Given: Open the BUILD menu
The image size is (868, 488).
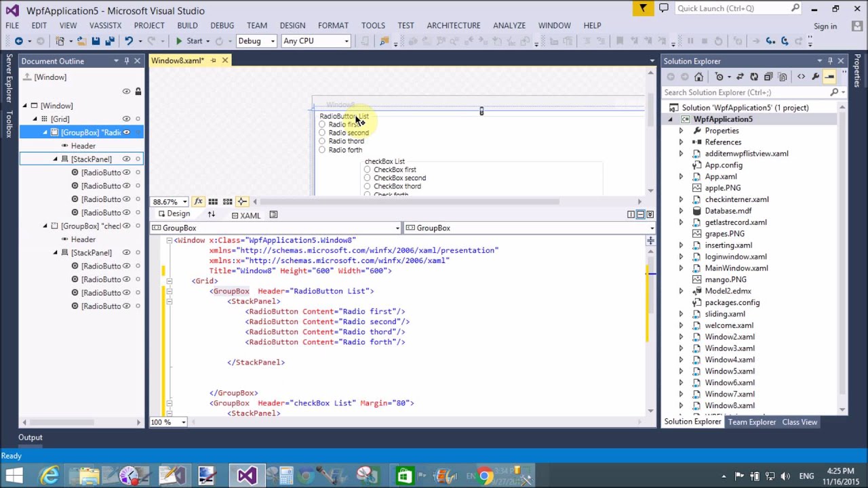Looking at the screenshot, I should click(187, 25).
